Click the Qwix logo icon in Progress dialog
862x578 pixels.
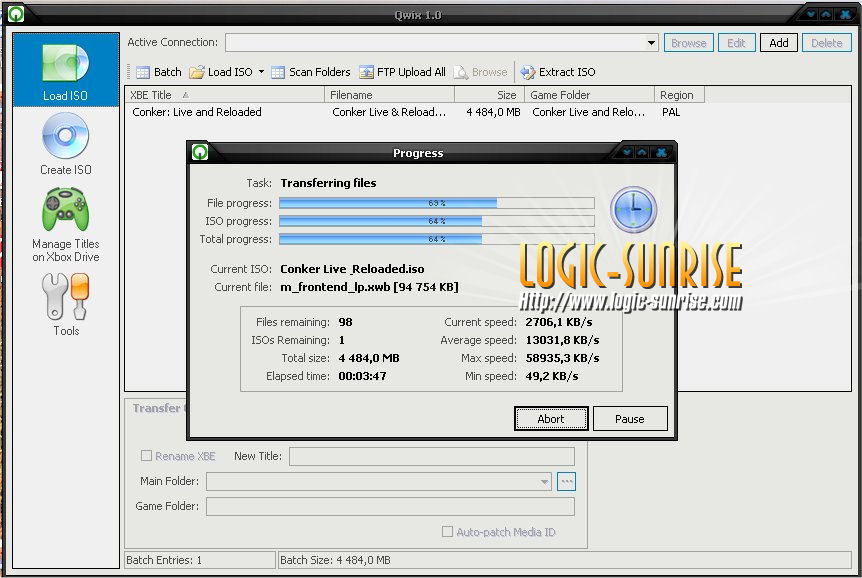[200, 152]
